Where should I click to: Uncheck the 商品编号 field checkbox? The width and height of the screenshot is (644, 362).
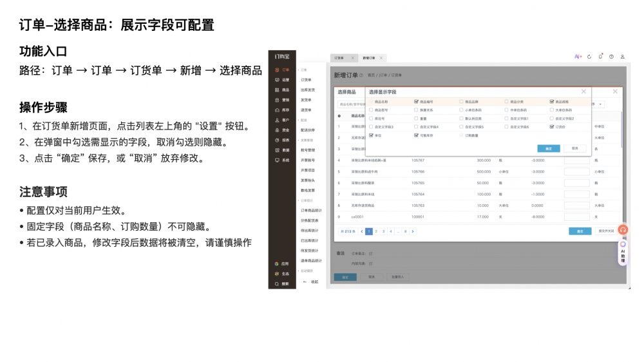coord(417,102)
